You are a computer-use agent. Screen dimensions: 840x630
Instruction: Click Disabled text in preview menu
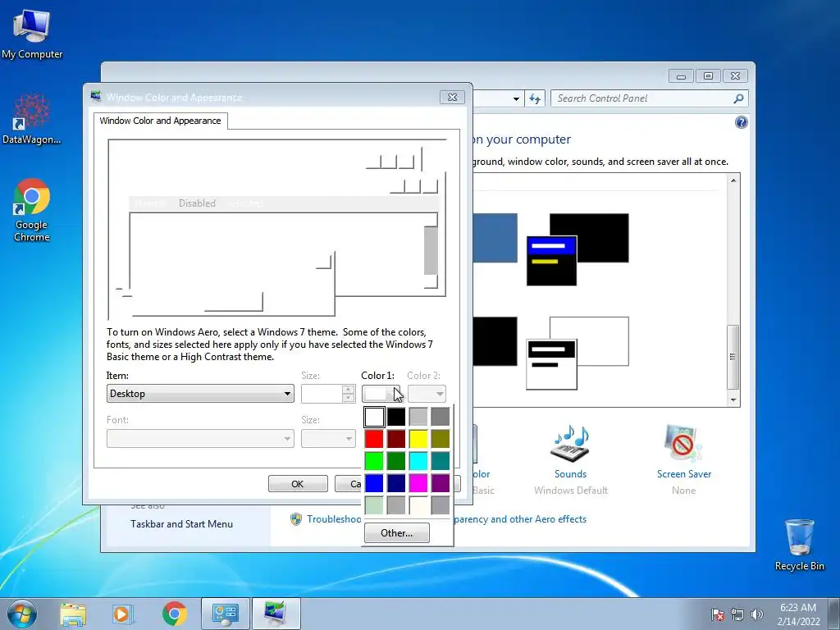pyautogui.click(x=197, y=203)
